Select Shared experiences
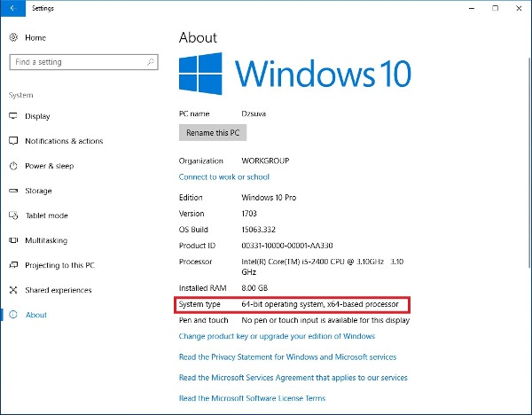Image resolution: width=532 pixels, height=415 pixels. coord(59,290)
